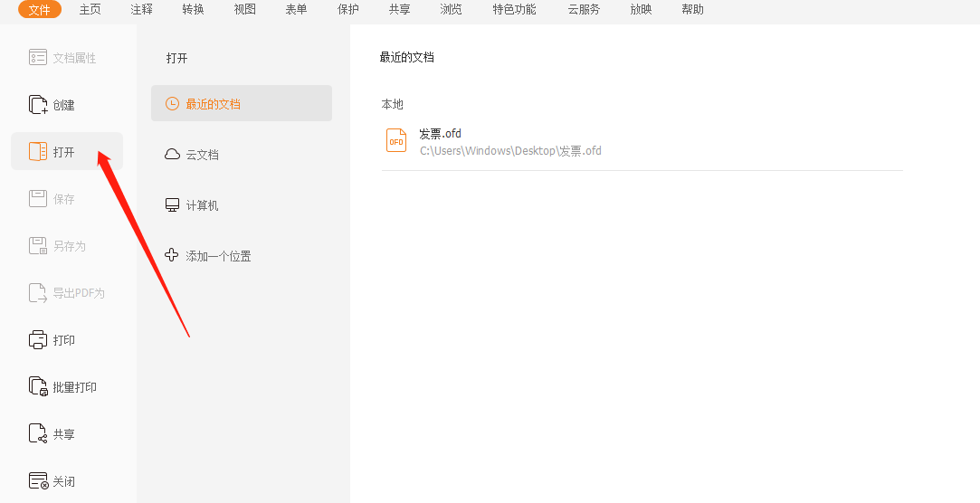
Task: Open the 云服务 (Cloud Services) tab
Action: click(x=584, y=10)
